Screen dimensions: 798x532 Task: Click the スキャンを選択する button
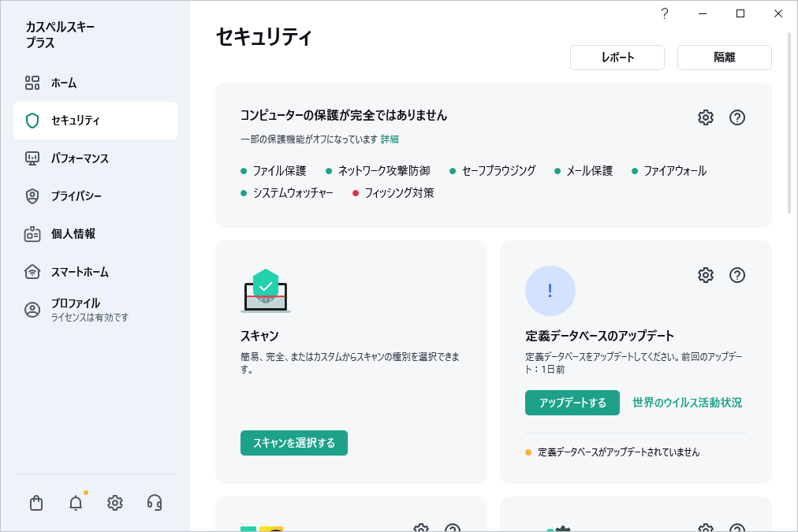294,443
